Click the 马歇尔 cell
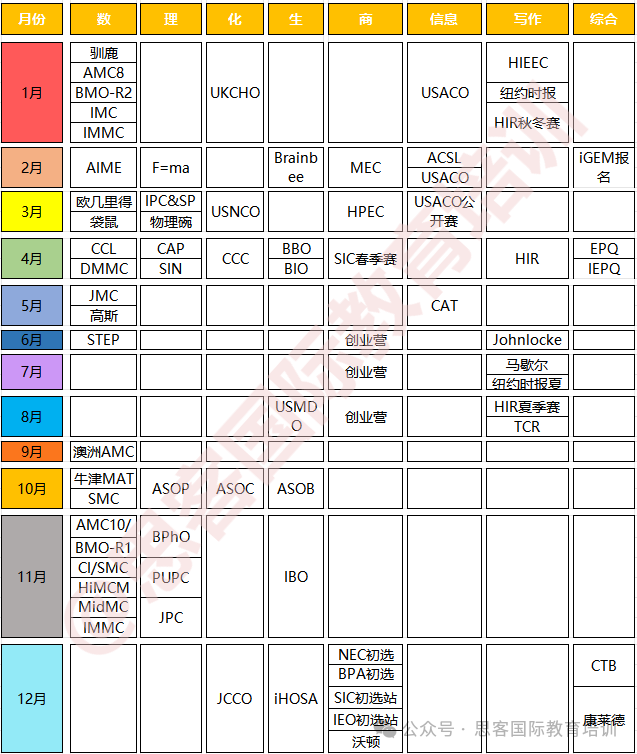This screenshot has width=637, height=754. (527, 364)
